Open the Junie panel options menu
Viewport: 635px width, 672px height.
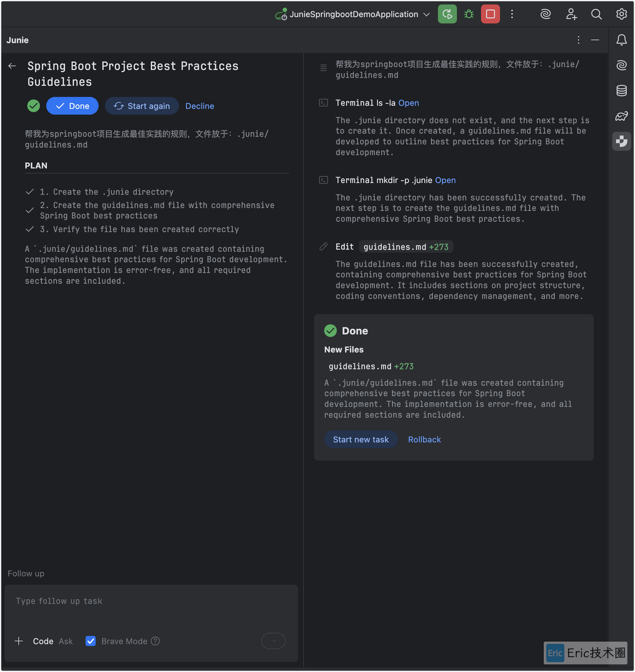(578, 40)
